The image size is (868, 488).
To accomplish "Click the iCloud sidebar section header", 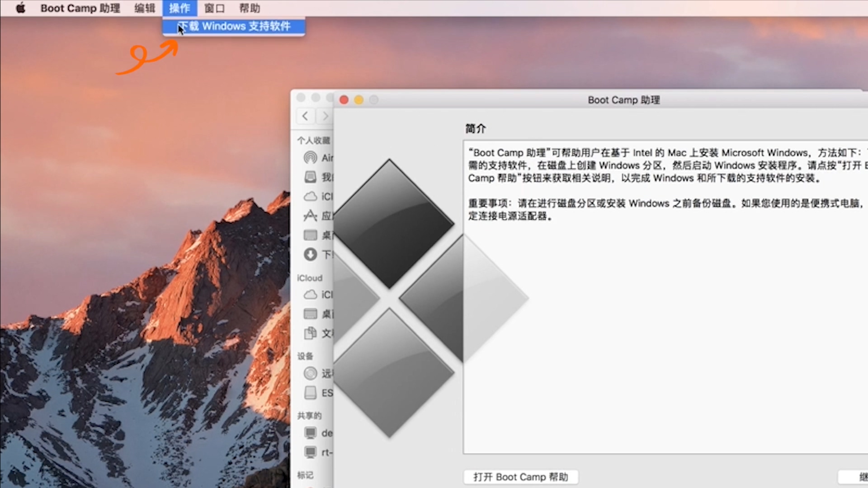I will click(310, 278).
